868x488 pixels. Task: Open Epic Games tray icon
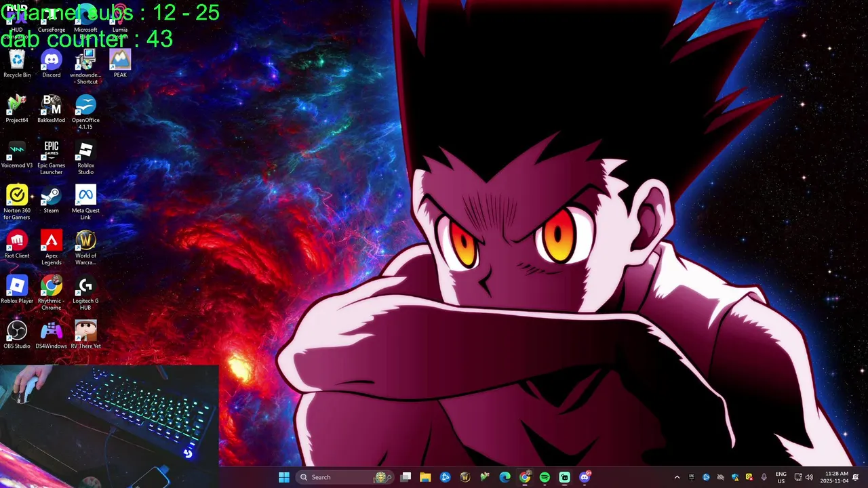[x=692, y=477]
